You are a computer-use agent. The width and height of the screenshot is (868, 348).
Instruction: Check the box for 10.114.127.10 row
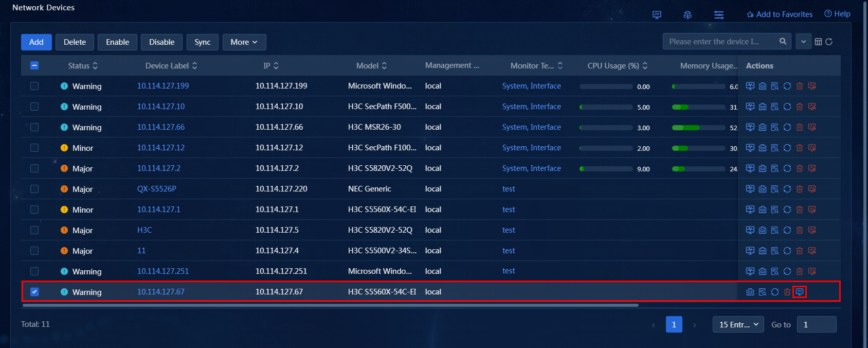(34, 107)
